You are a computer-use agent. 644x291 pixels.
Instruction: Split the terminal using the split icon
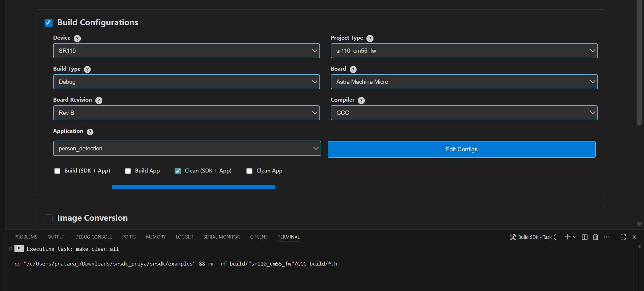coord(585,237)
